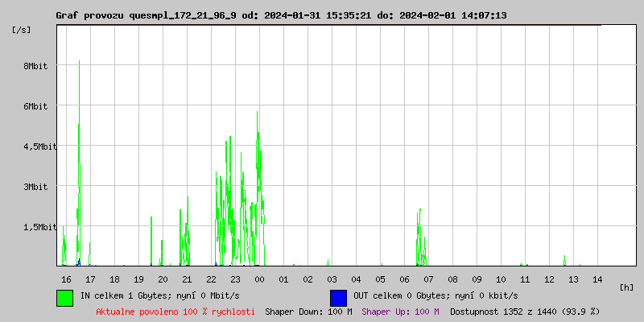Click the purple 'Shaper Up: 100 M' label
The width and height of the screenshot is (644, 322).
click(x=400, y=312)
